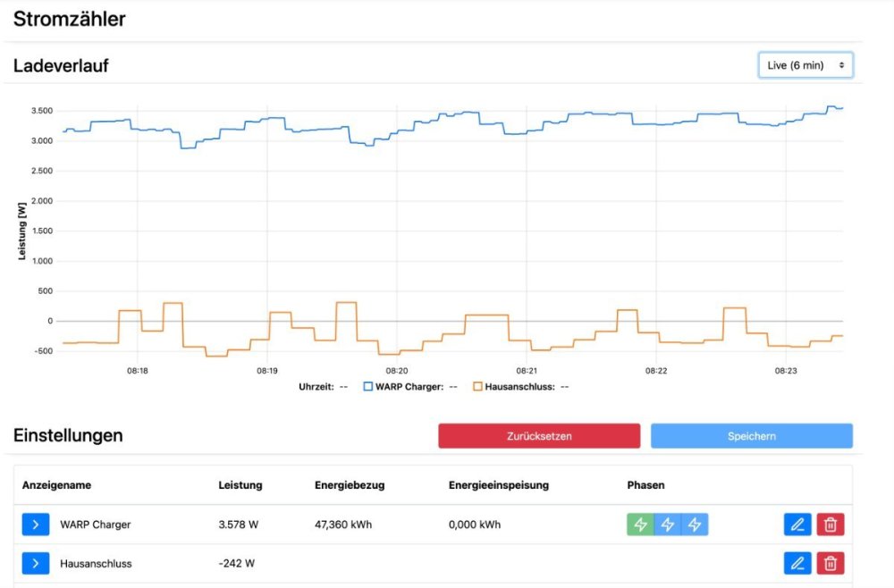Screen dimensions: 894x588
Task: Click the Energieeinspeisung column header
Action: click(x=498, y=485)
